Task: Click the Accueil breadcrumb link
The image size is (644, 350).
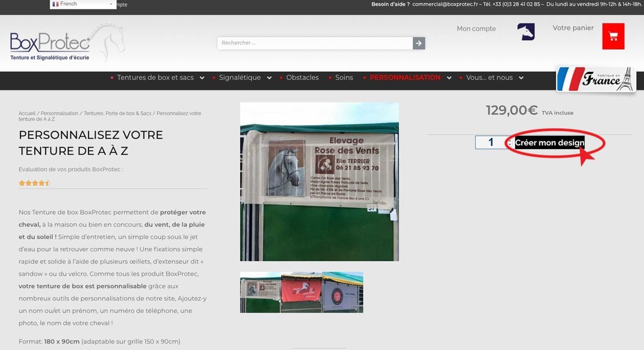Action: 27,114
